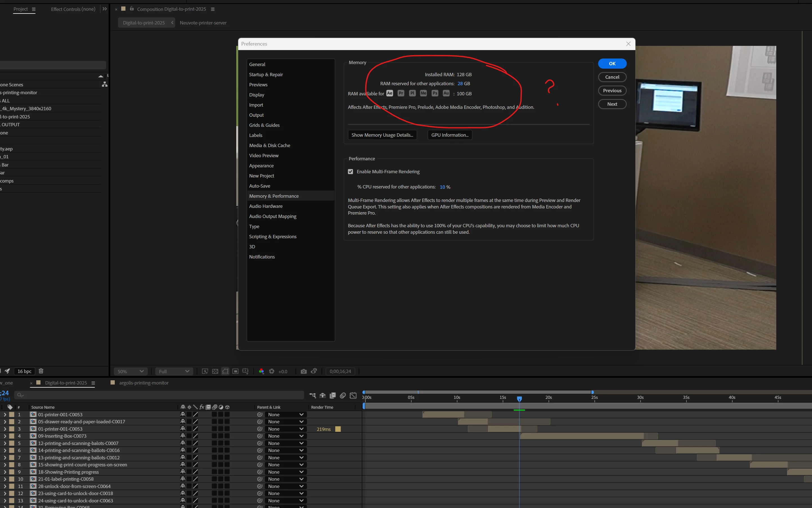Toggle the transparency grid icon
This screenshot has width=812, height=508.
pyautogui.click(x=215, y=371)
